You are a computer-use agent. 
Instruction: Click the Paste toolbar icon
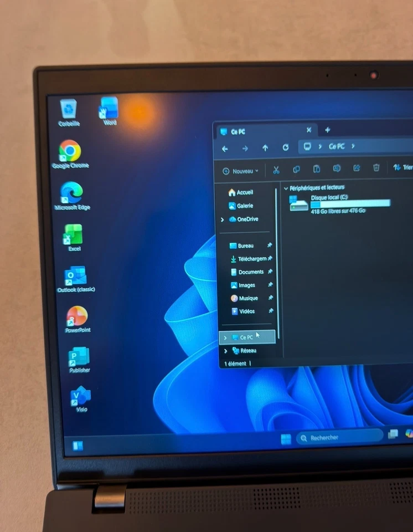tap(316, 168)
